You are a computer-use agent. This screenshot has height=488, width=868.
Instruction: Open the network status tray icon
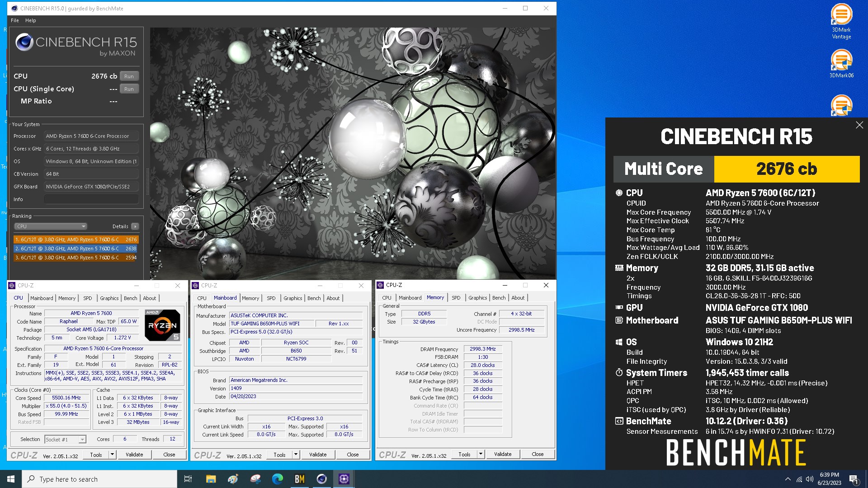pyautogui.click(x=799, y=479)
